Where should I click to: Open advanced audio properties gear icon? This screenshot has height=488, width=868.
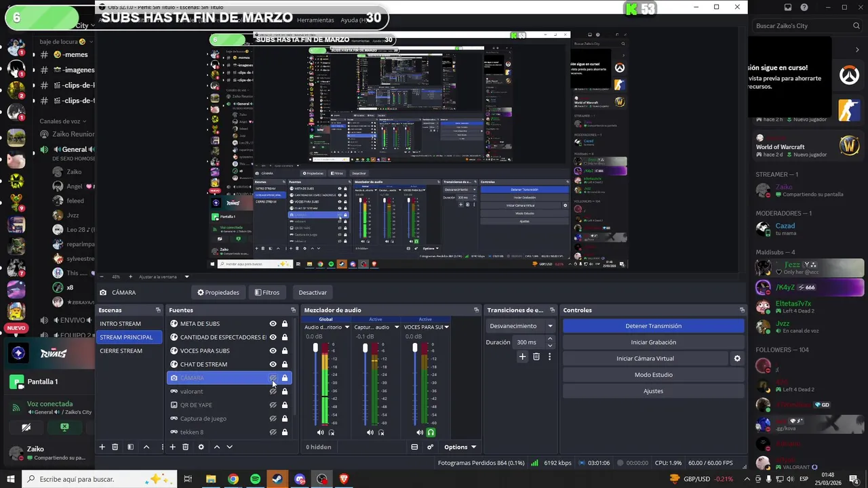(x=430, y=447)
